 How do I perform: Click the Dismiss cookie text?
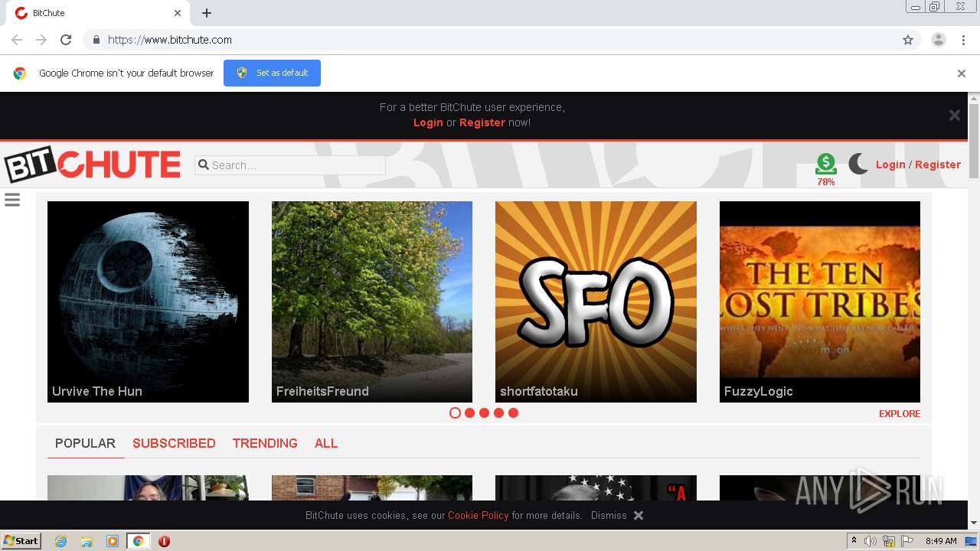point(609,515)
